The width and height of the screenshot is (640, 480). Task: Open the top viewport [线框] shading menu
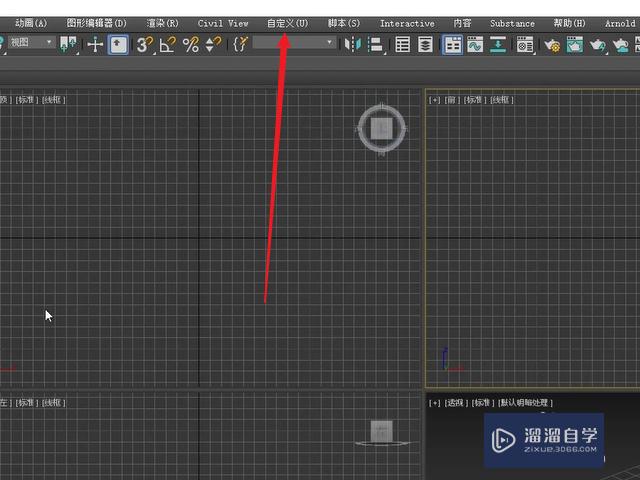53,100
